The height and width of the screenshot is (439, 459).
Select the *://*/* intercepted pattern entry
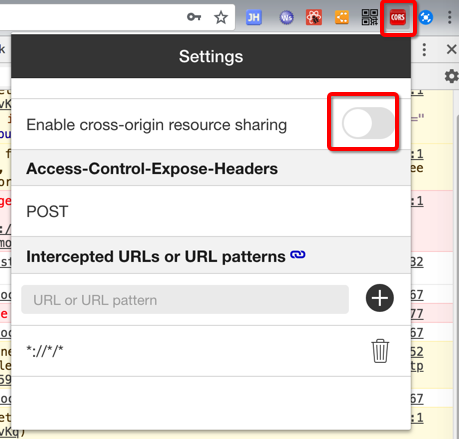point(45,351)
